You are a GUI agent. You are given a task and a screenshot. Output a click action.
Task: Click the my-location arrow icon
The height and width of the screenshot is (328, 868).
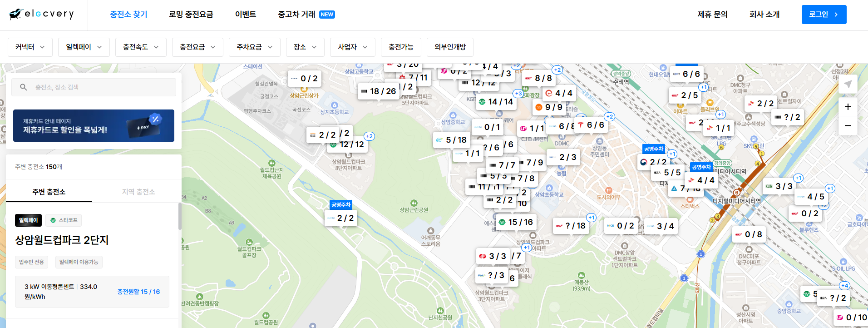(x=848, y=84)
